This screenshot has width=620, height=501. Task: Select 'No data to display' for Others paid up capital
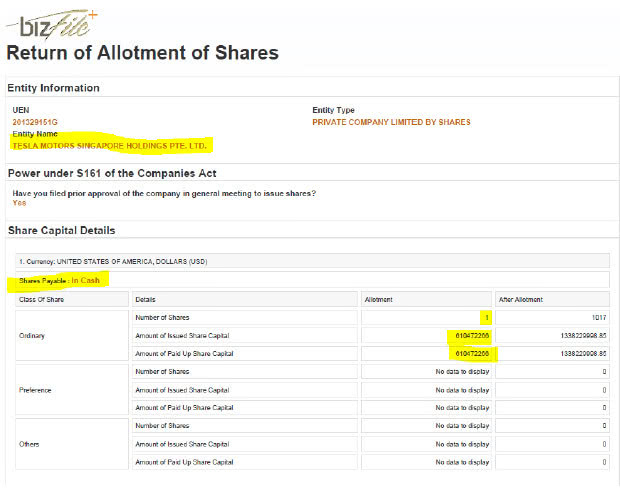tap(462, 462)
